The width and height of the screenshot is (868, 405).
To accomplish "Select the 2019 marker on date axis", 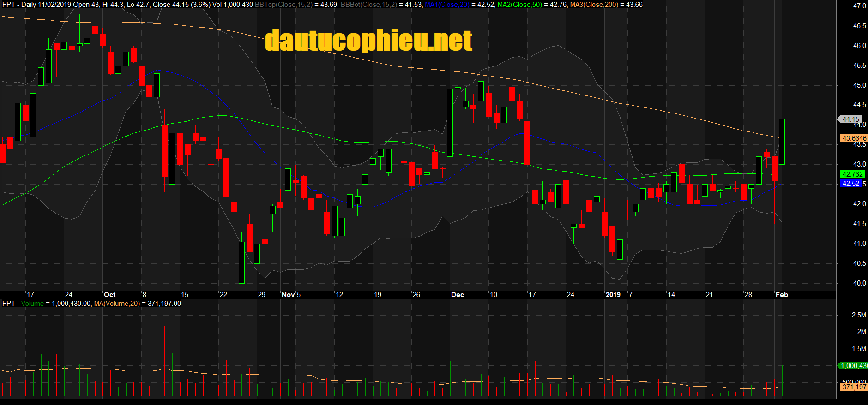I will point(613,295).
